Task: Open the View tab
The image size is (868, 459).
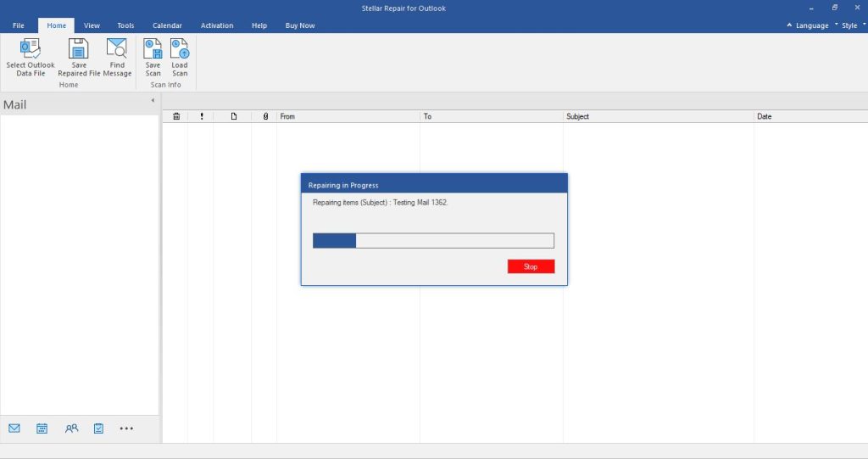Action: point(92,25)
